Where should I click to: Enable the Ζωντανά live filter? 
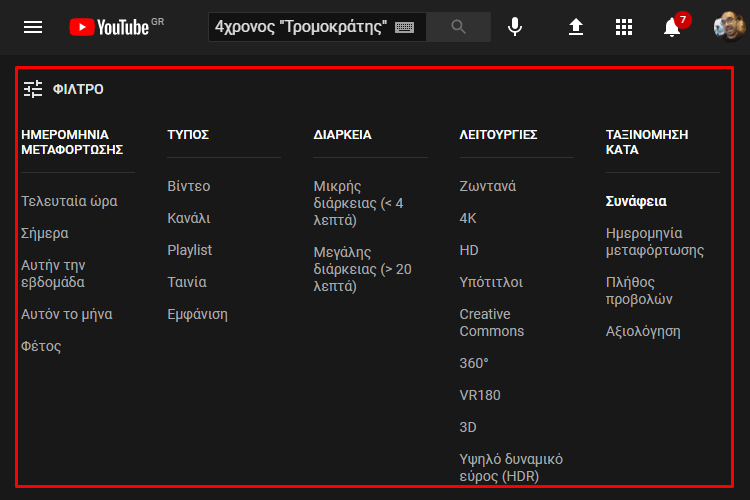(x=488, y=186)
